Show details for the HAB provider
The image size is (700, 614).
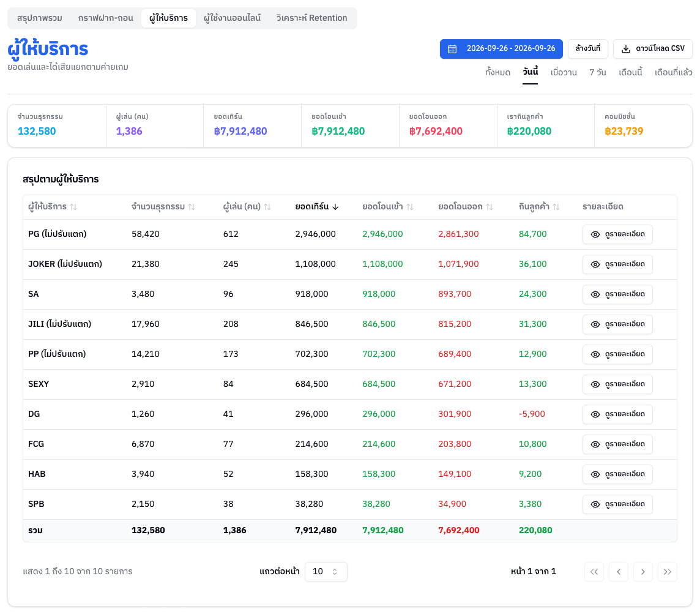(617, 474)
